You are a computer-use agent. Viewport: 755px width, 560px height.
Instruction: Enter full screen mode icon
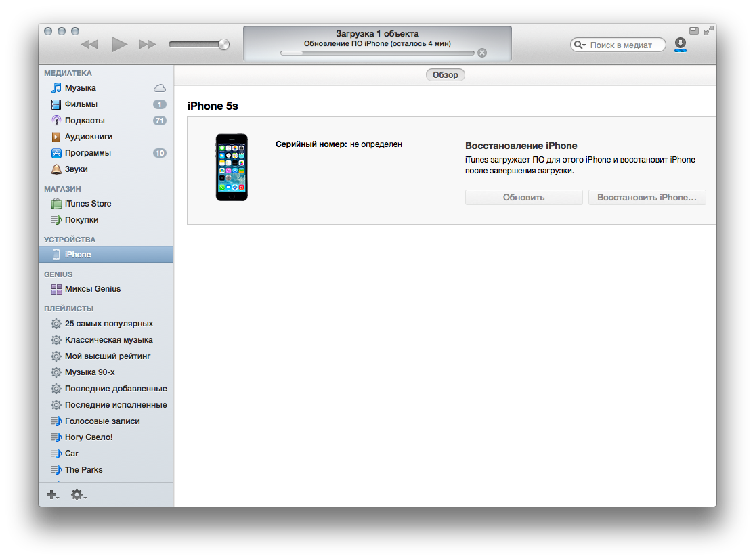[x=708, y=31]
